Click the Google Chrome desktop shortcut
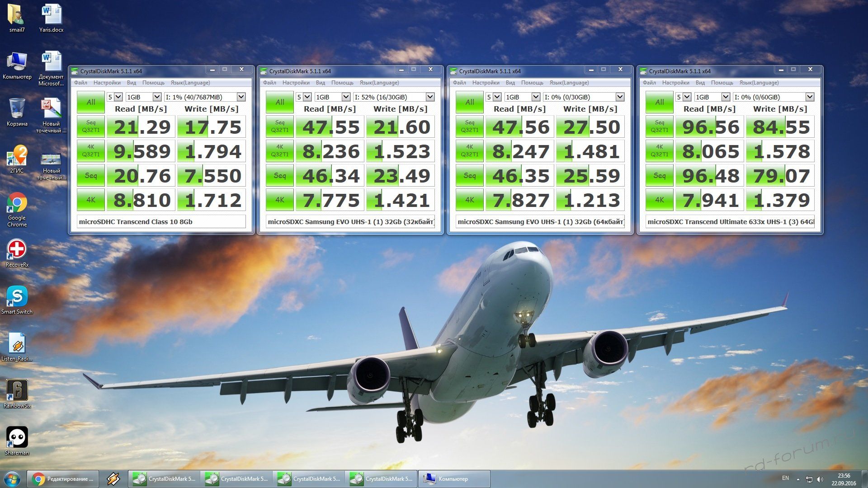This screenshot has width=868, height=488. coord(17,203)
